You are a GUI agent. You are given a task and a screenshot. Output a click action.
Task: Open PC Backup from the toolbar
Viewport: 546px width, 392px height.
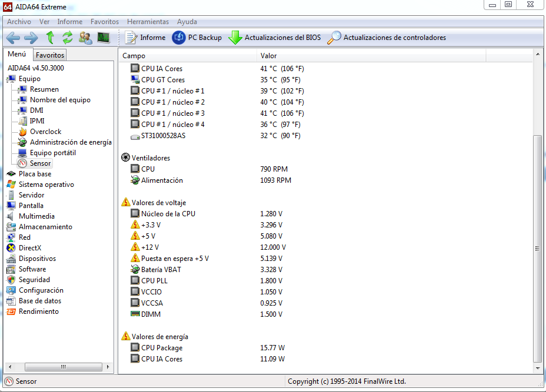pos(197,38)
